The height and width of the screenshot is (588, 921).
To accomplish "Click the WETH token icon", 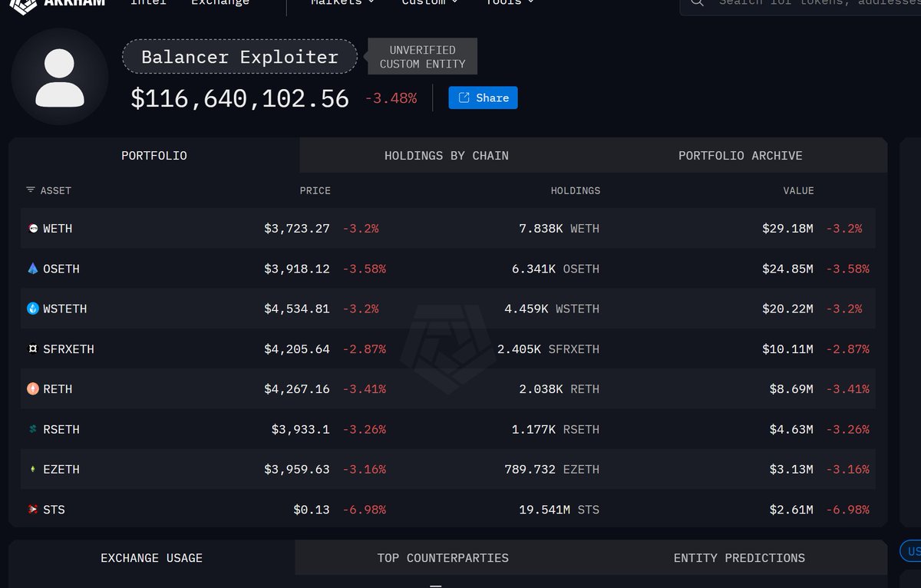I will pos(33,229).
